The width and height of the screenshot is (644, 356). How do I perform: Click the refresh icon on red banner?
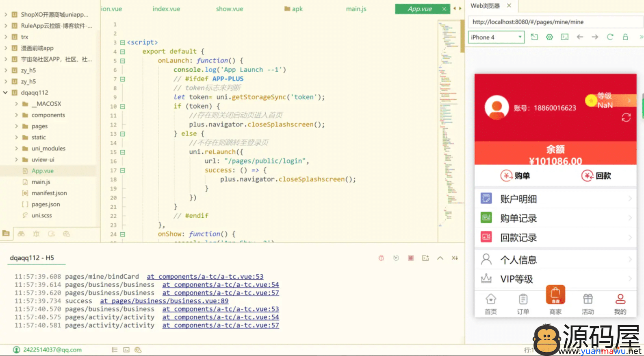626,118
